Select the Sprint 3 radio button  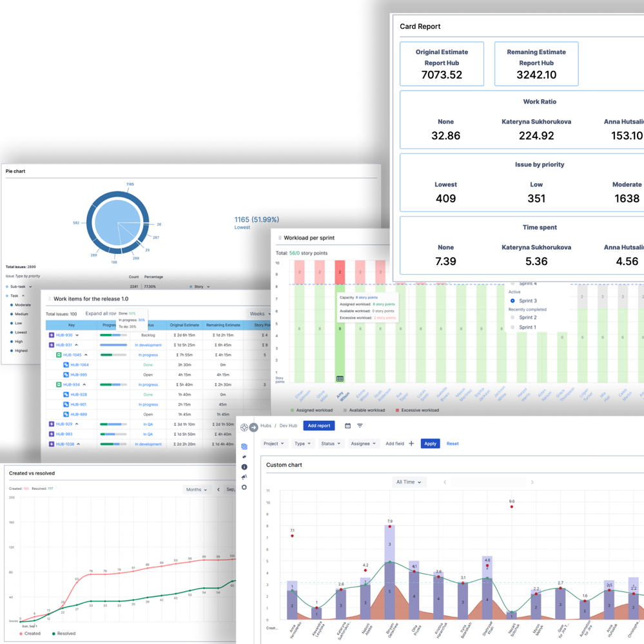[512, 300]
